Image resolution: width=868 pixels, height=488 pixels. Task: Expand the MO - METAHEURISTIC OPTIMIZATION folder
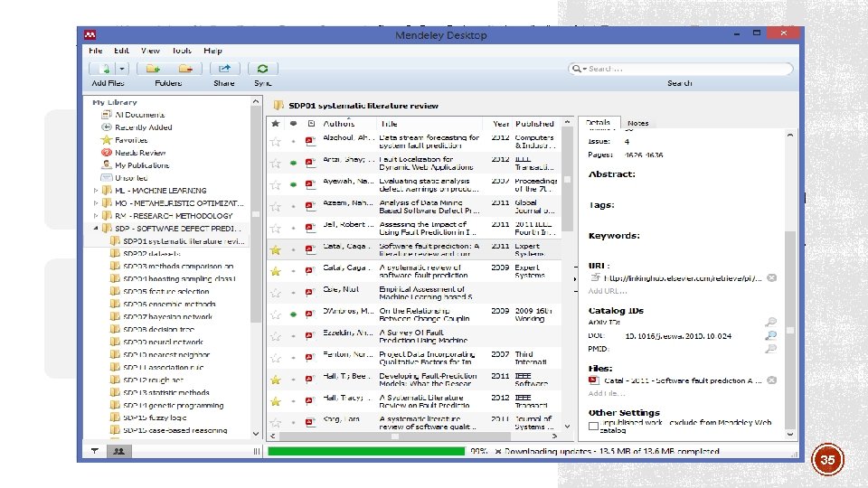click(x=96, y=203)
